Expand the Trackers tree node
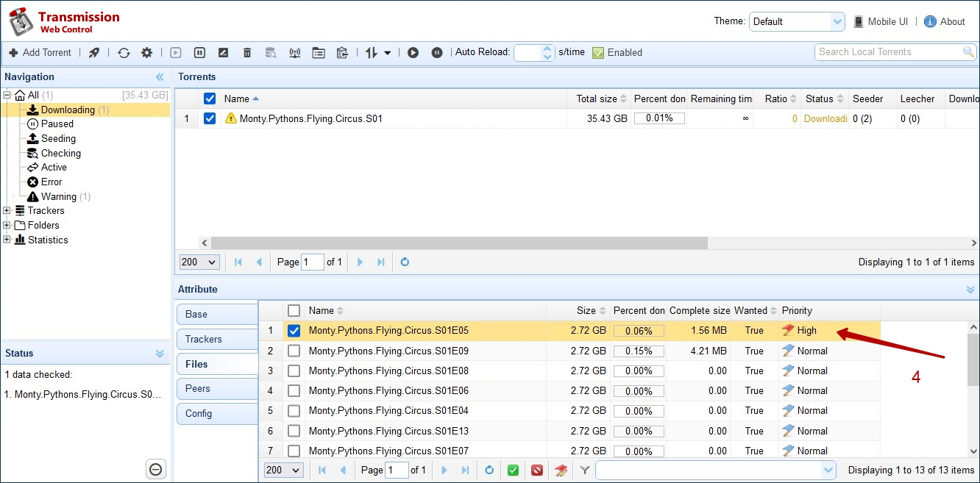The height and width of the screenshot is (483, 980). point(7,211)
